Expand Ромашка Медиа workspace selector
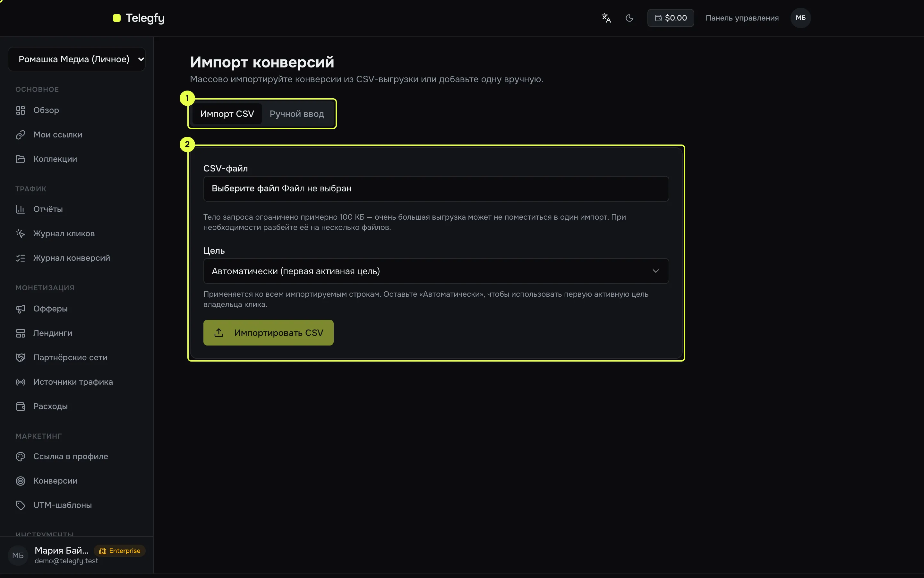 tap(77, 59)
